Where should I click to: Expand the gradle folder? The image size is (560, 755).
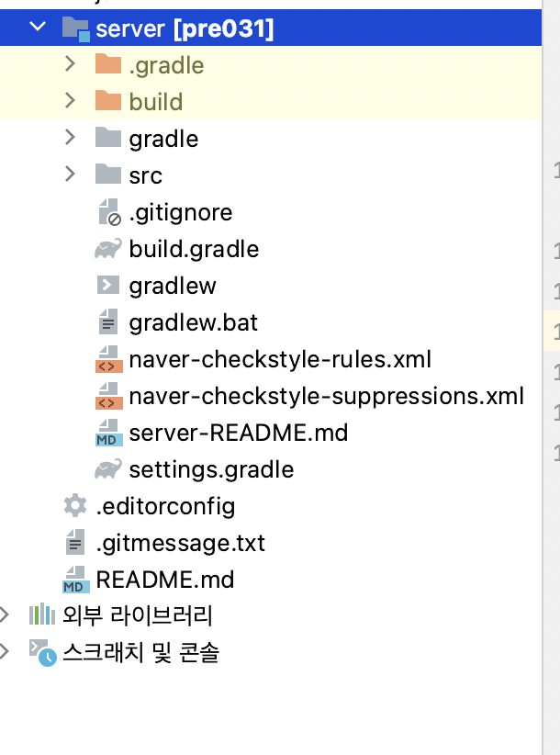71,138
